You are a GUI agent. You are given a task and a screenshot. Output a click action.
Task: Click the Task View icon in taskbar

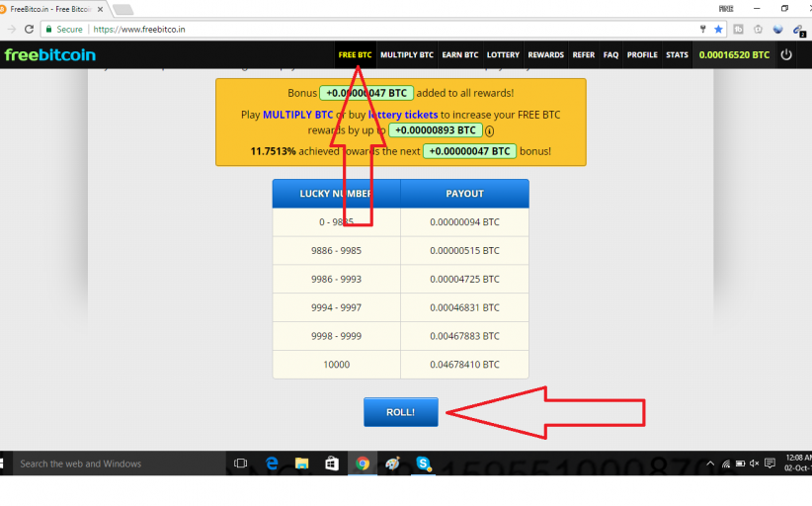(240, 464)
